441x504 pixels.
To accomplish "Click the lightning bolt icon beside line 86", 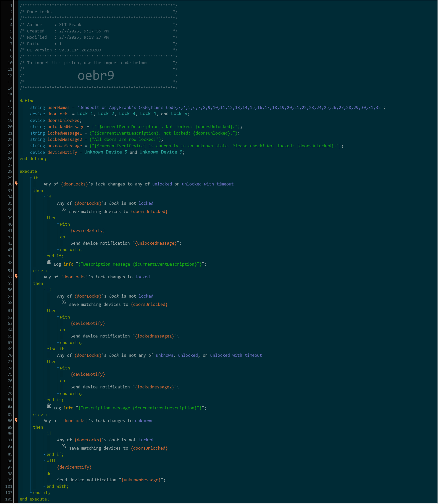I will click(x=16, y=420).
